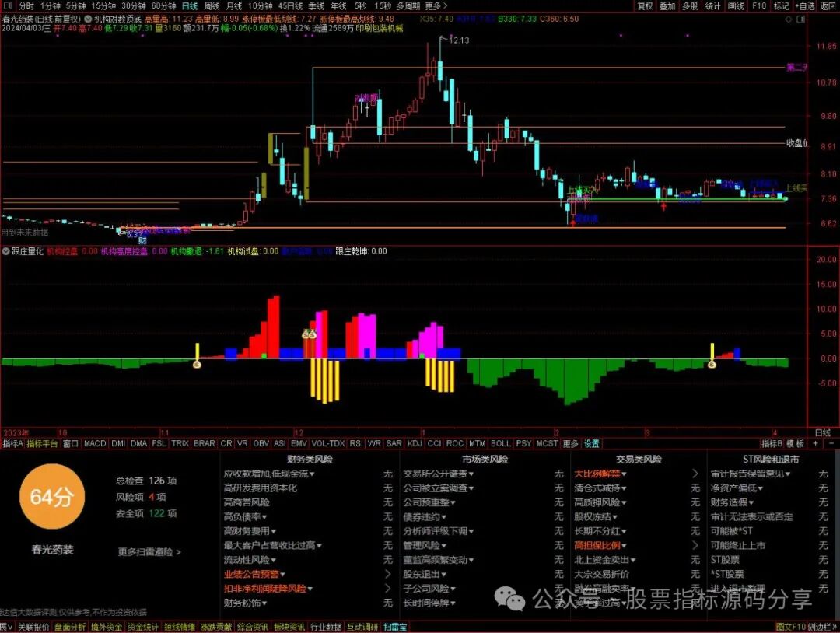This screenshot has height=633, width=840.
Task: Open the 指标平台 tab
Action: pyautogui.click(x=42, y=443)
